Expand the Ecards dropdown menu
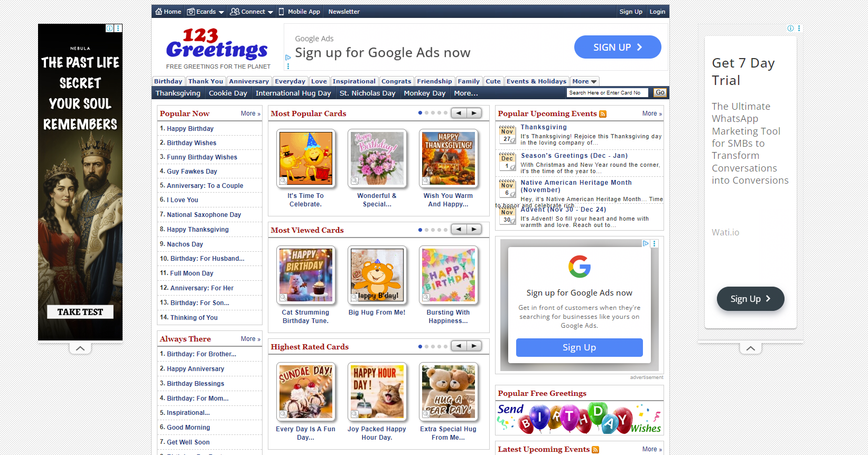 pyautogui.click(x=206, y=12)
